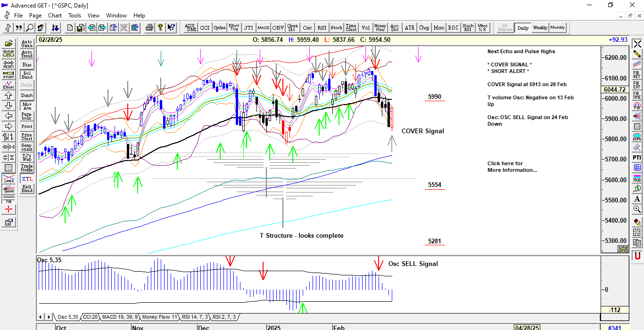The image size is (644, 330).
Task: Switch chart to Weekly timeframe
Action: point(540,28)
